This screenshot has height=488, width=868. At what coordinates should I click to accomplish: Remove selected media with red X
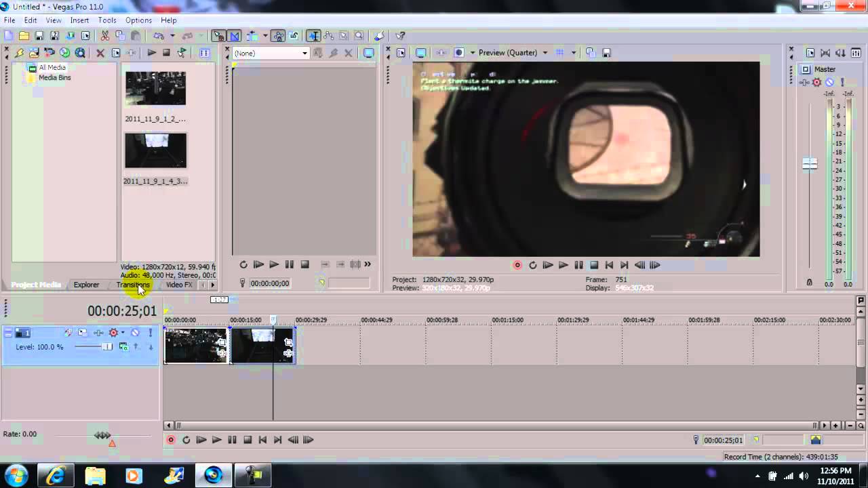click(x=100, y=53)
